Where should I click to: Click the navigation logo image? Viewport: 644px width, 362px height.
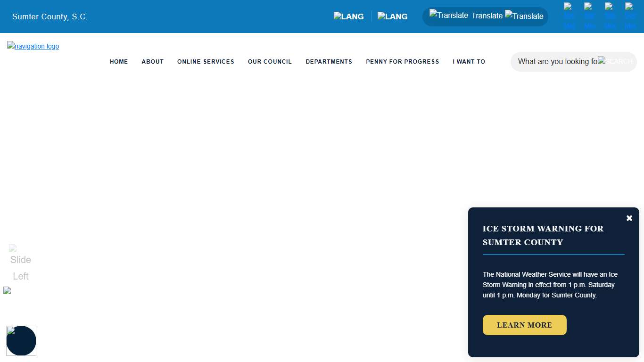click(x=33, y=46)
